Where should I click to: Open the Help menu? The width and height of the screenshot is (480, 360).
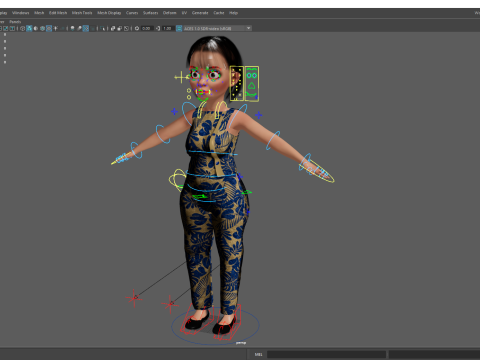[x=233, y=13]
